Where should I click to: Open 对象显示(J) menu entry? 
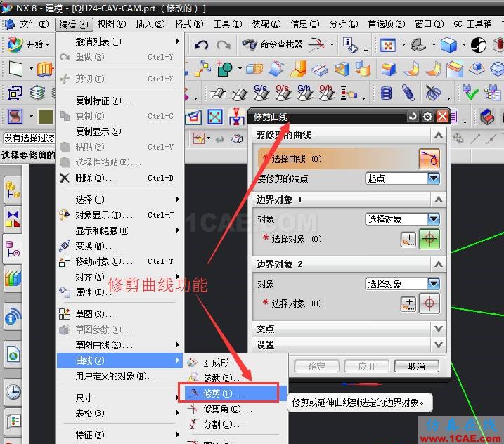coord(119,215)
